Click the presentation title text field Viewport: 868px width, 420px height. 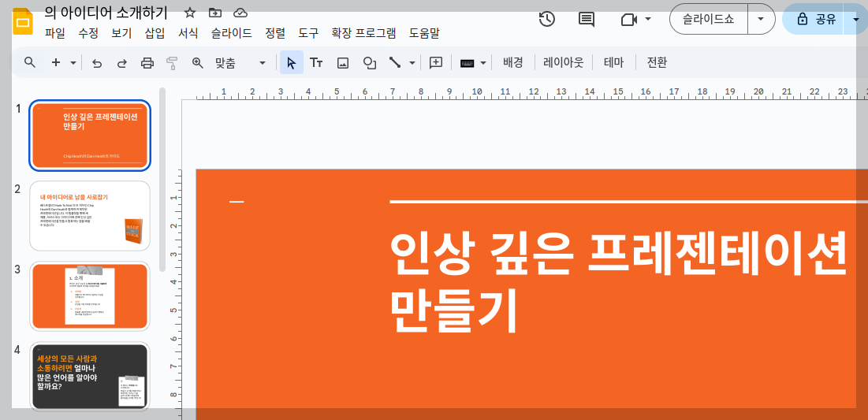[105, 12]
